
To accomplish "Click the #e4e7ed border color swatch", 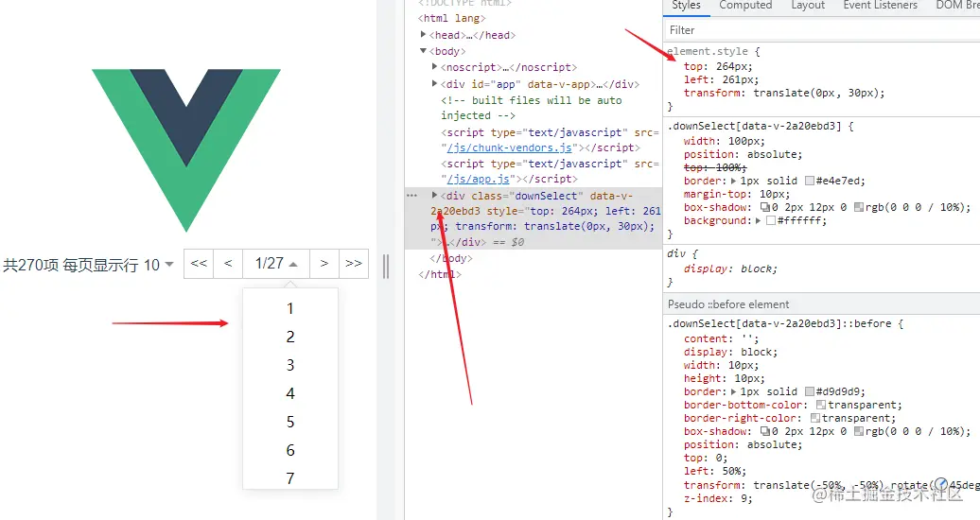I will coord(810,181).
